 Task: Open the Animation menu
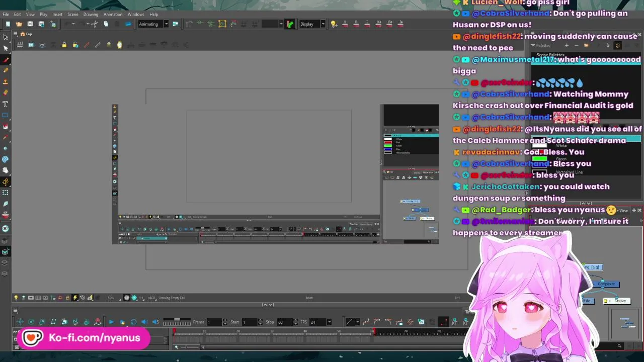click(113, 14)
